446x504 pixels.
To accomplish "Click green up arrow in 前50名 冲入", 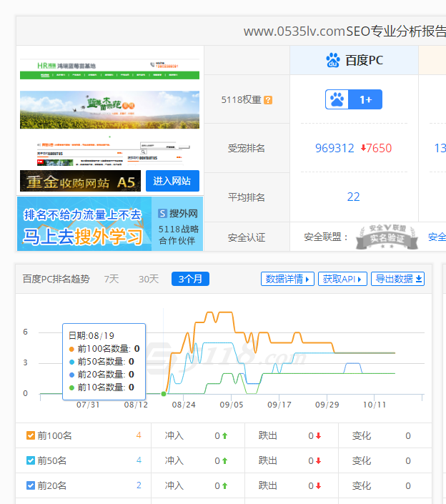I will tap(224, 461).
